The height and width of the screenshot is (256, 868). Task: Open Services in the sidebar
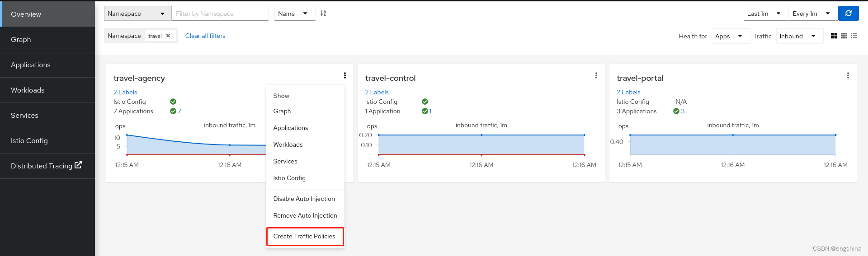47,115
